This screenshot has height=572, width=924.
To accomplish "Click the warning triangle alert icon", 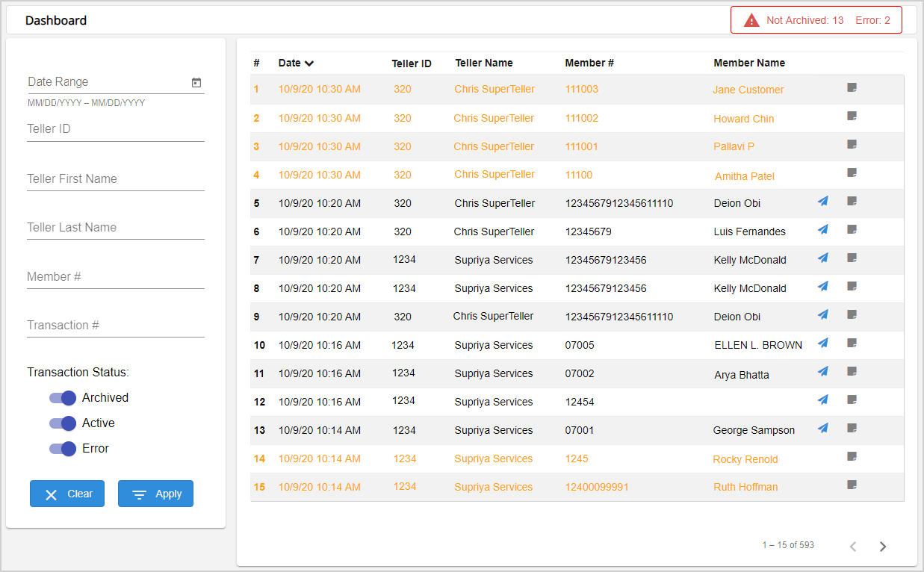I will click(751, 21).
